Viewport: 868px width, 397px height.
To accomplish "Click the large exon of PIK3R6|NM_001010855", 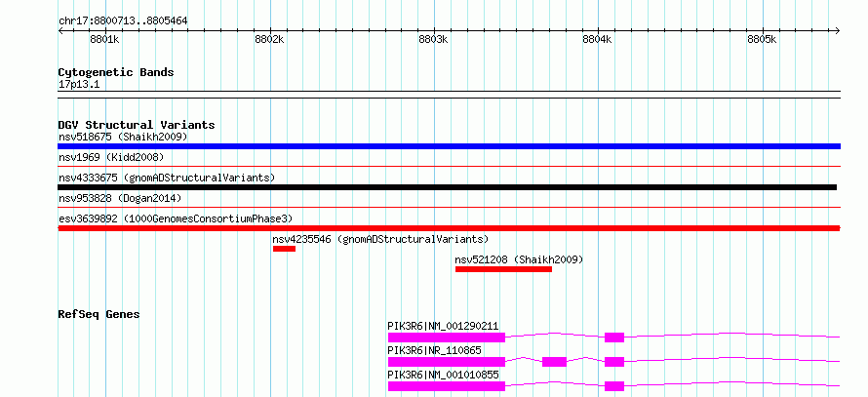I will [446, 386].
